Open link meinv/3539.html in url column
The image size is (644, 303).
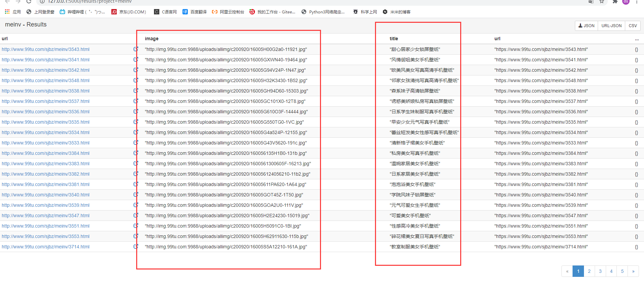46,205
